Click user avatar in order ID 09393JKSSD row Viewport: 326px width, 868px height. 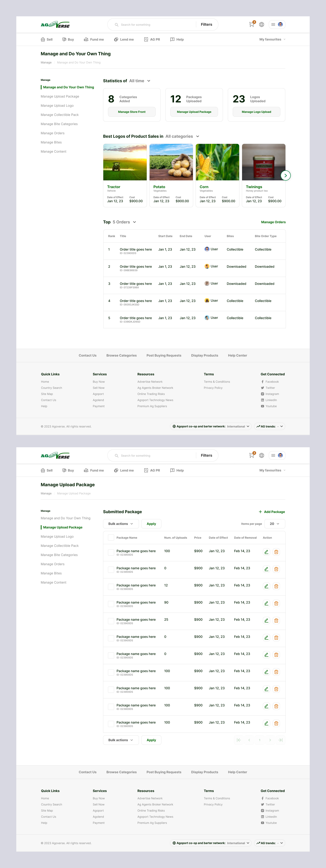pyautogui.click(x=207, y=301)
